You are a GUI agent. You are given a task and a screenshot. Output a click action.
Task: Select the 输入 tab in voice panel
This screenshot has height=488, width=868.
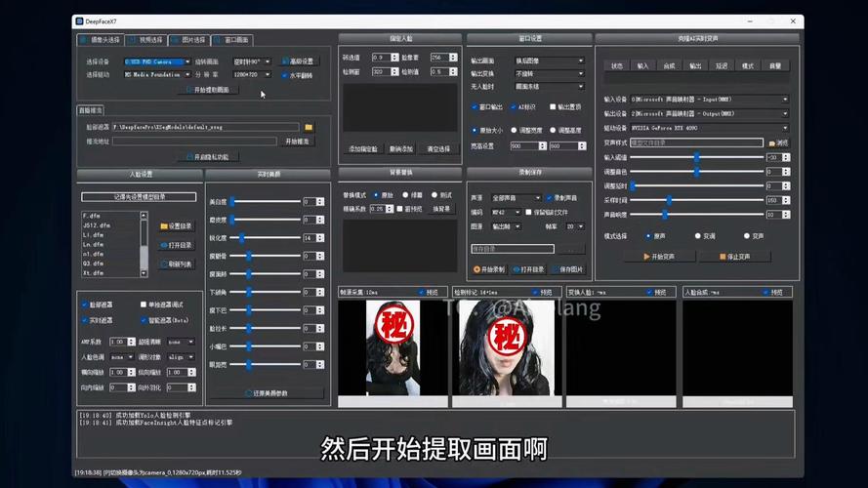click(x=642, y=65)
